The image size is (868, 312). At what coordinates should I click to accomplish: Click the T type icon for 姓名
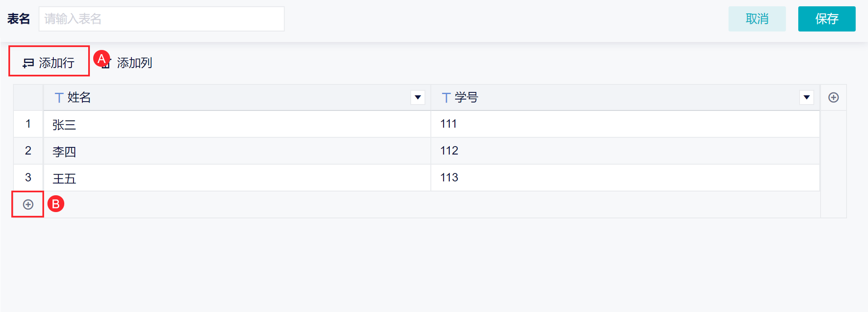59,98
